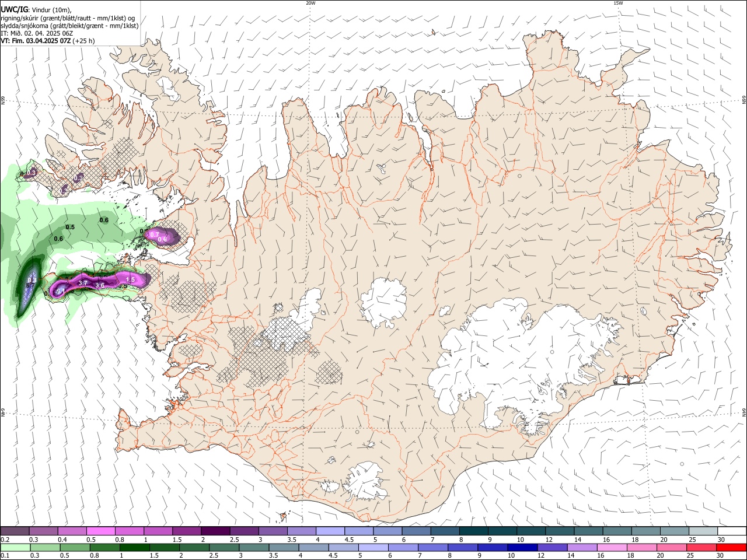Click the white 1.5 value in the magenta band
This screenshot has width=747, height=560.
[130, 280]
